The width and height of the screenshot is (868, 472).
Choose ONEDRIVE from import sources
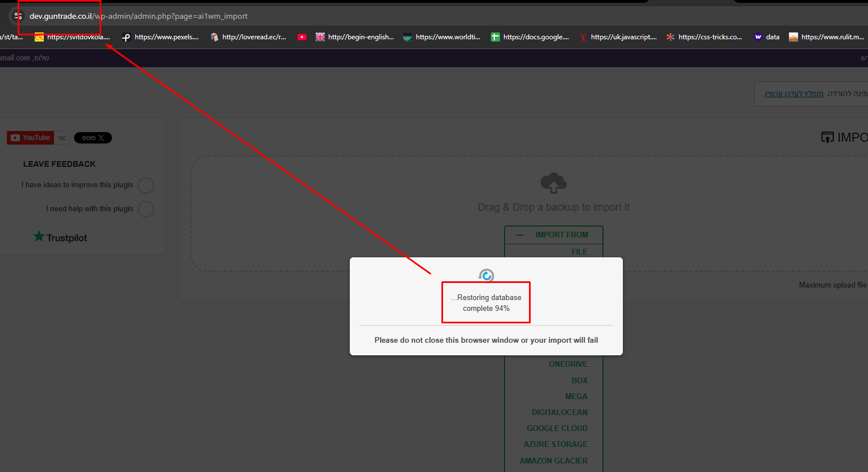coord(568,364)
